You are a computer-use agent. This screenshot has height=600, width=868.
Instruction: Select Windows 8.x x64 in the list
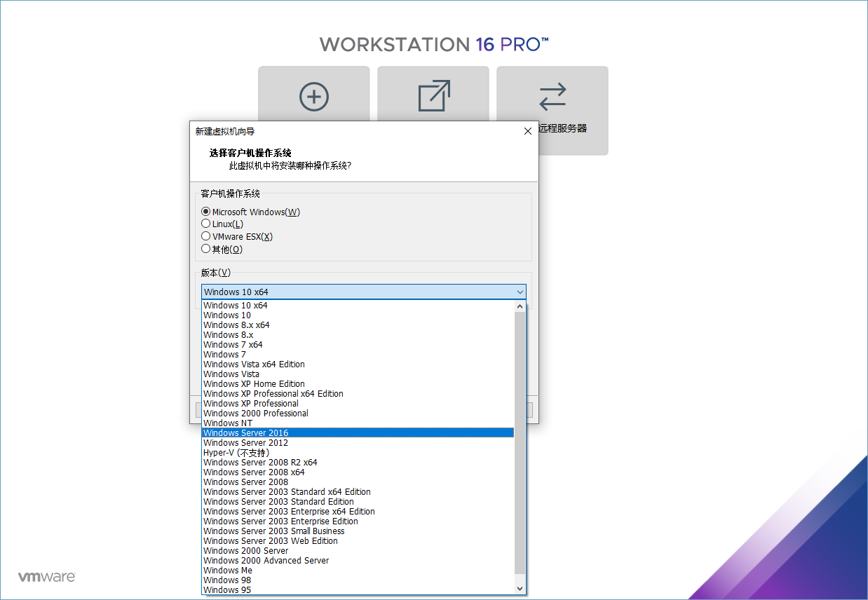(x=358, y=325)
